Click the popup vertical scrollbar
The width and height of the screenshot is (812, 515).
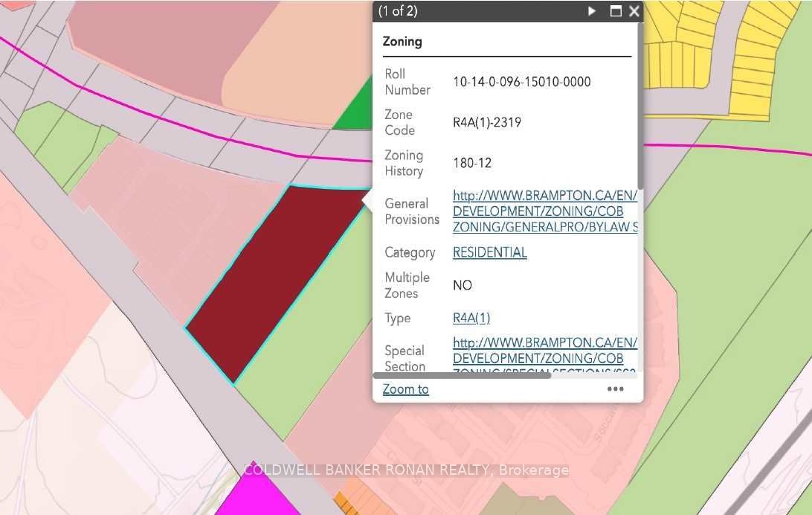(x=640, y=106)
